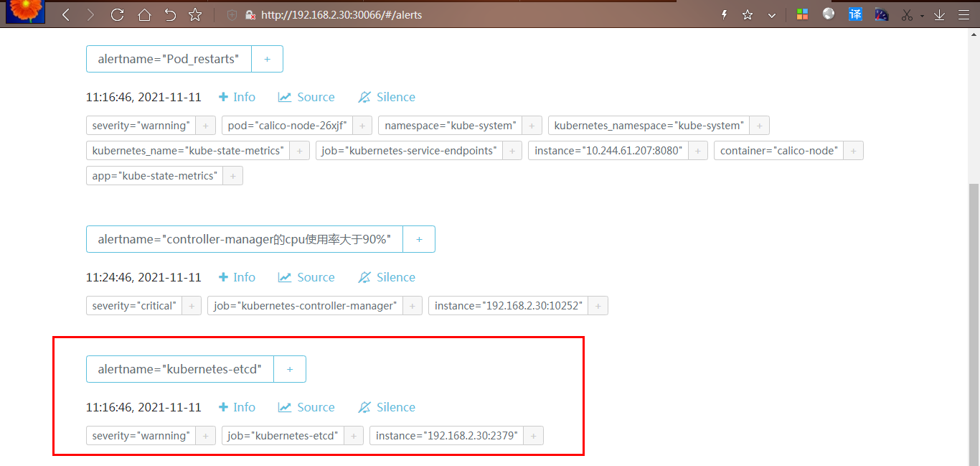Bookmark page using star left of address
The height and width of the screenshot is (466, 980).
[195, 14]
